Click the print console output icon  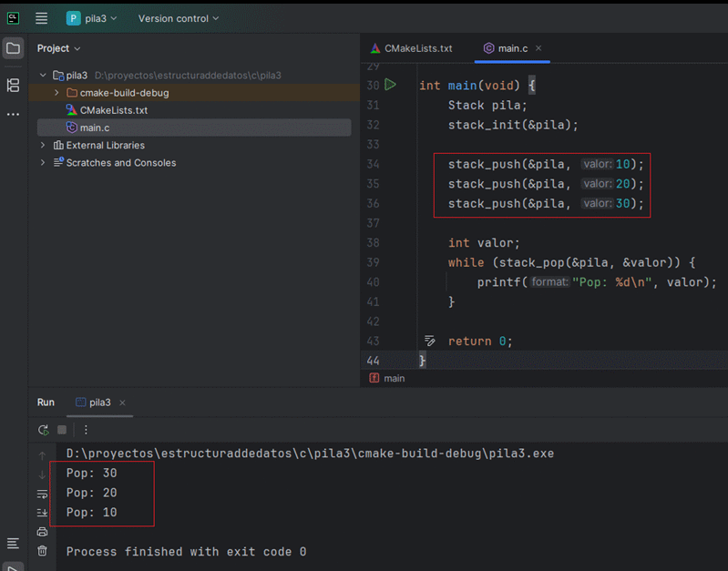pyautogui.click(x=42, y=532)
